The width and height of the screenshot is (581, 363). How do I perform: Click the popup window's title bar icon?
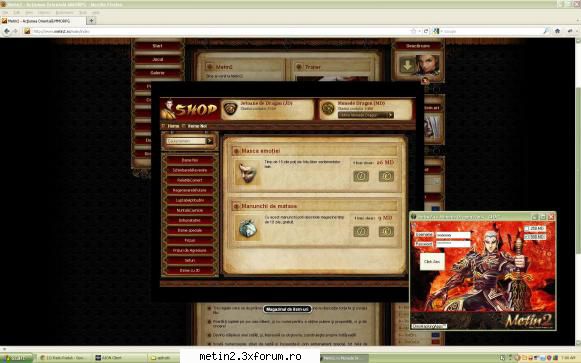click(414, 217)
